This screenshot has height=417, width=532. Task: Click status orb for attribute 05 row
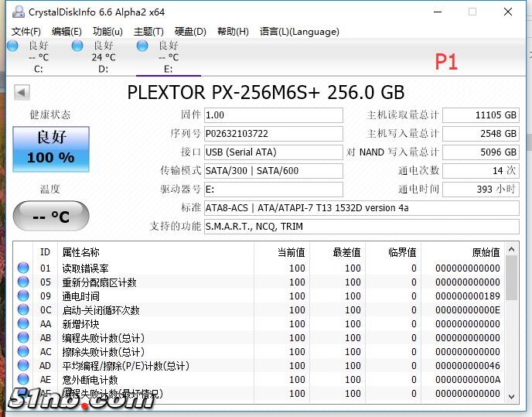point(23,282)
